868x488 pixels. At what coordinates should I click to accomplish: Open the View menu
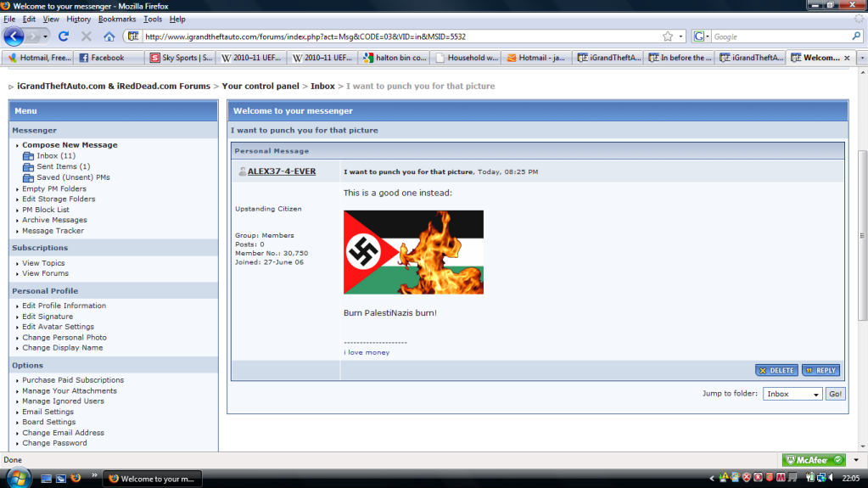pyautogui.click(x=51, y=19)
